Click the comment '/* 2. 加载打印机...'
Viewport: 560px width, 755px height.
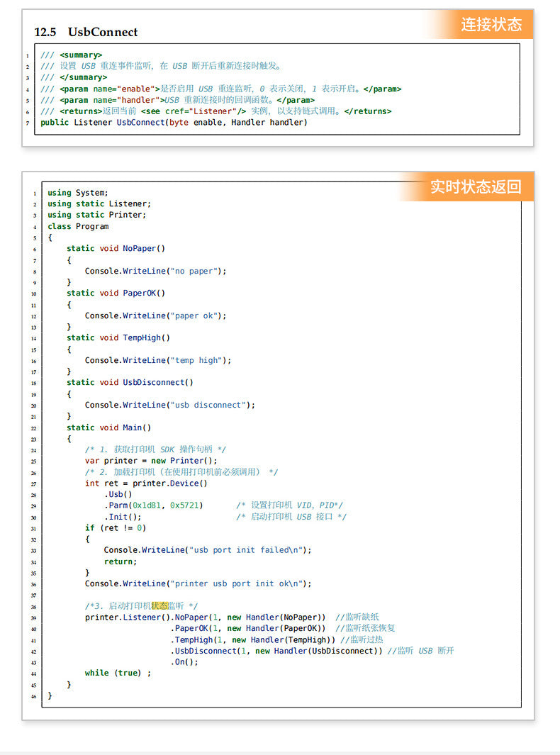point(181,472)
